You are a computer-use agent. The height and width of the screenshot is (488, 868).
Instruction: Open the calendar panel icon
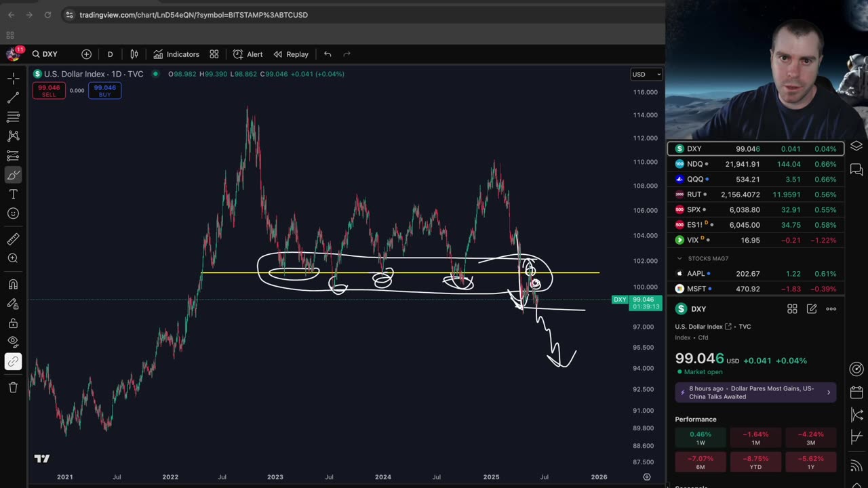click(856, 392)
